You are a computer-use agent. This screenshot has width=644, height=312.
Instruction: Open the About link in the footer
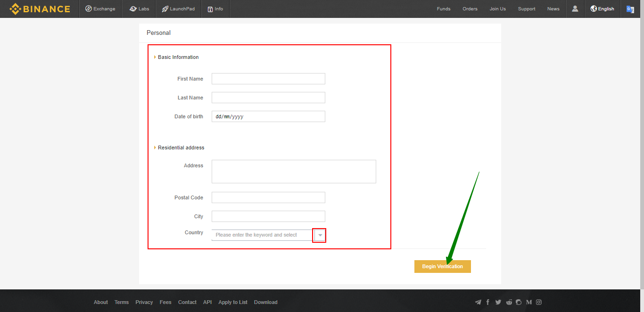(101, 302)
